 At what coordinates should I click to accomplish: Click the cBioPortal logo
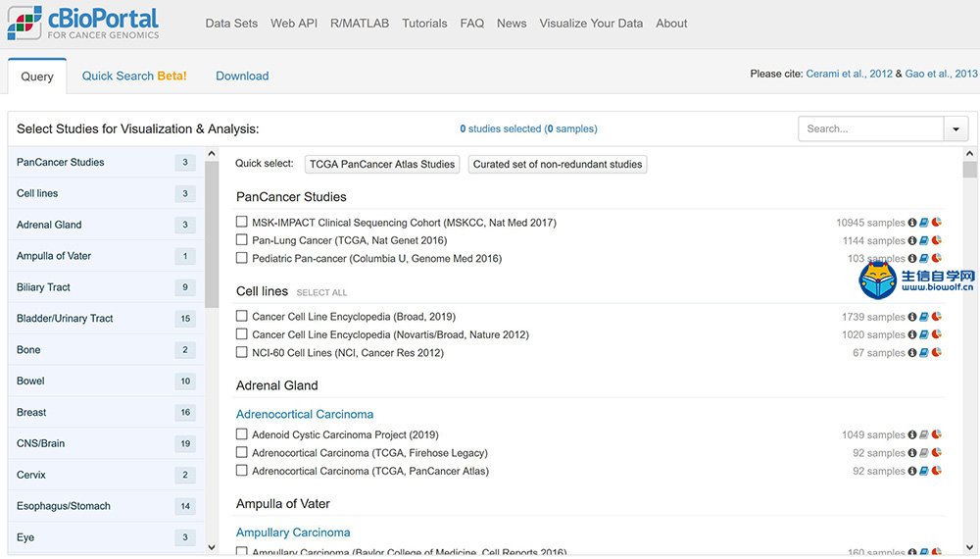[83, 24]
